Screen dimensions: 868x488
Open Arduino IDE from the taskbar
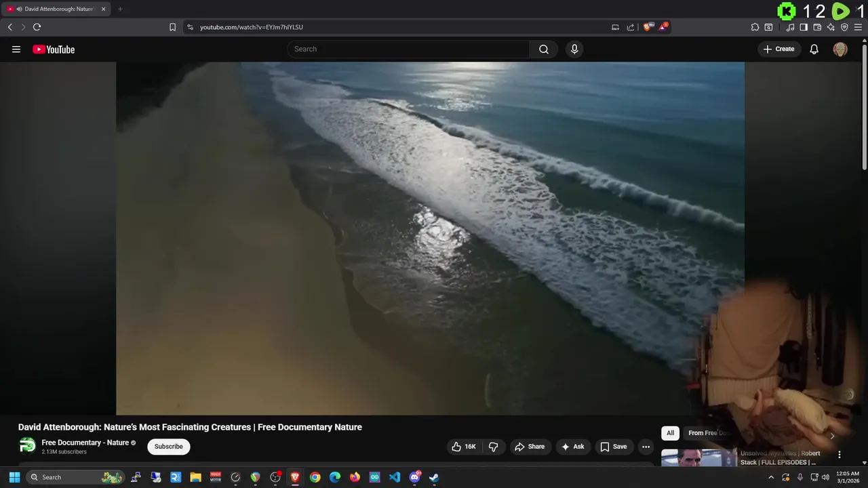pyautogui.click(x=374, y=477)
